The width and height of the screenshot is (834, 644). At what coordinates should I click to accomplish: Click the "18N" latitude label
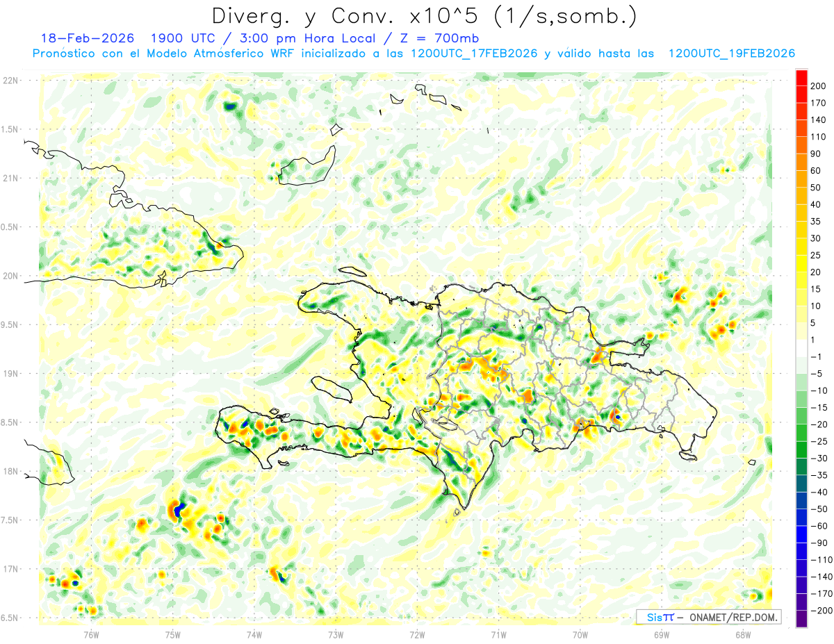pyautogui.click(x=10, y=471)
